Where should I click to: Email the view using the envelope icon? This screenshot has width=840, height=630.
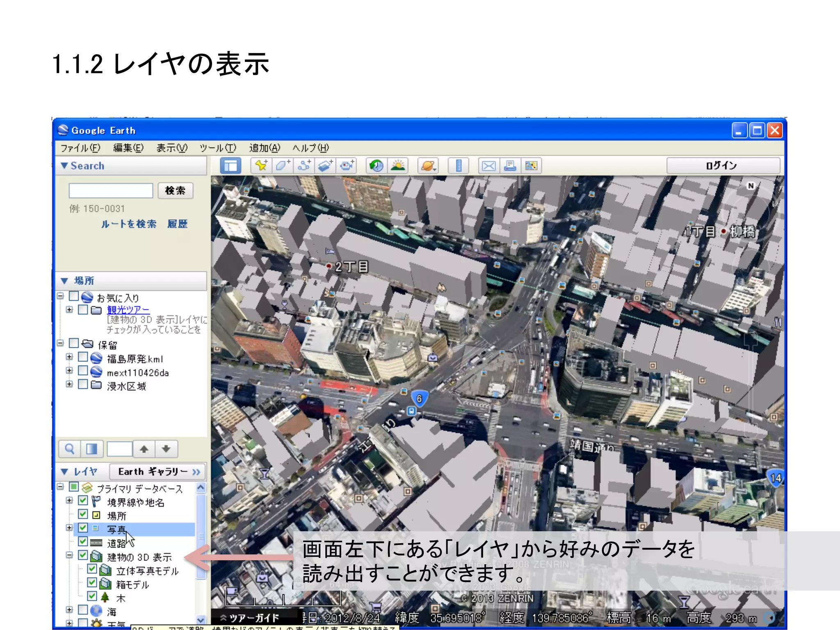(488, 166)
